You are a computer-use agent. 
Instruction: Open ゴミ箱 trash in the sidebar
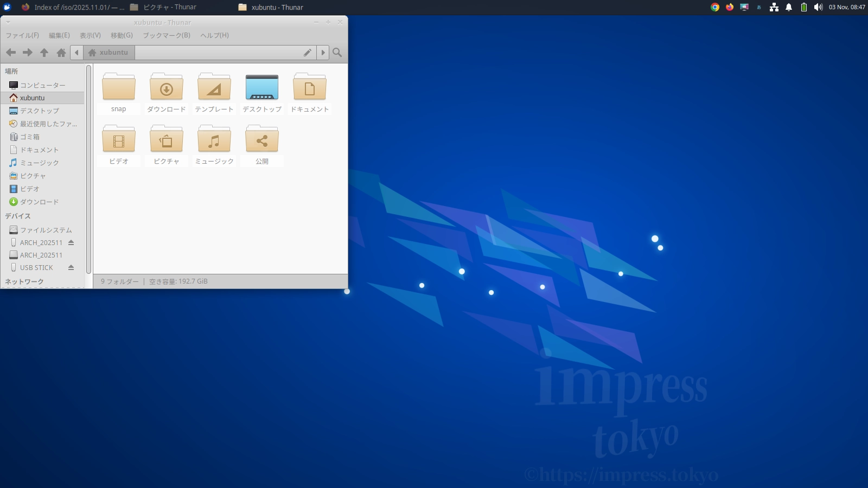tap(42, 137)
